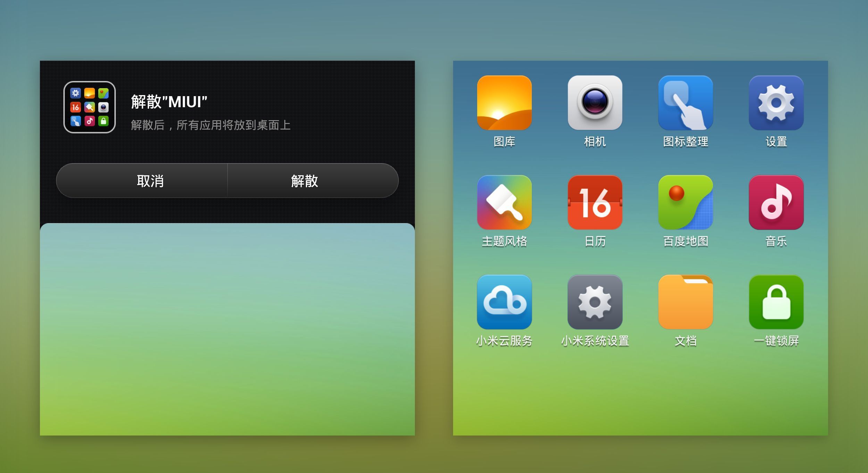Click the 取消 cancel button
Viewport: 868px width, 473px height.
(142, 181)
